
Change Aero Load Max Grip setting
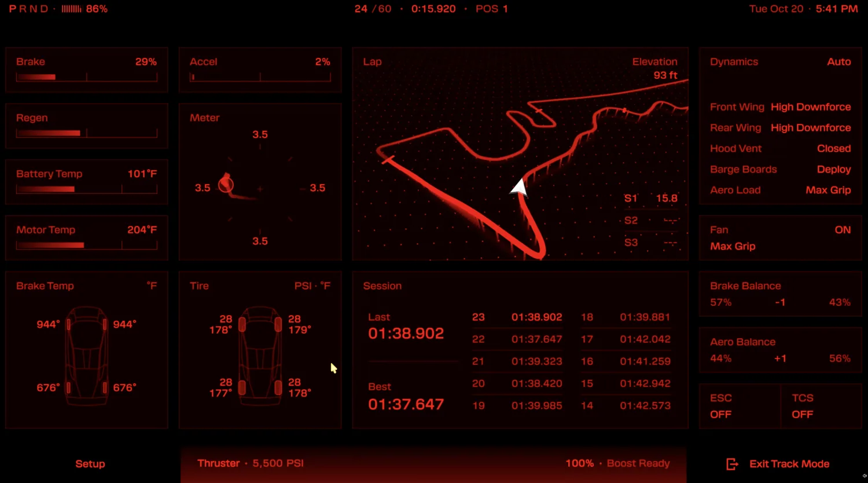point(781,190)
